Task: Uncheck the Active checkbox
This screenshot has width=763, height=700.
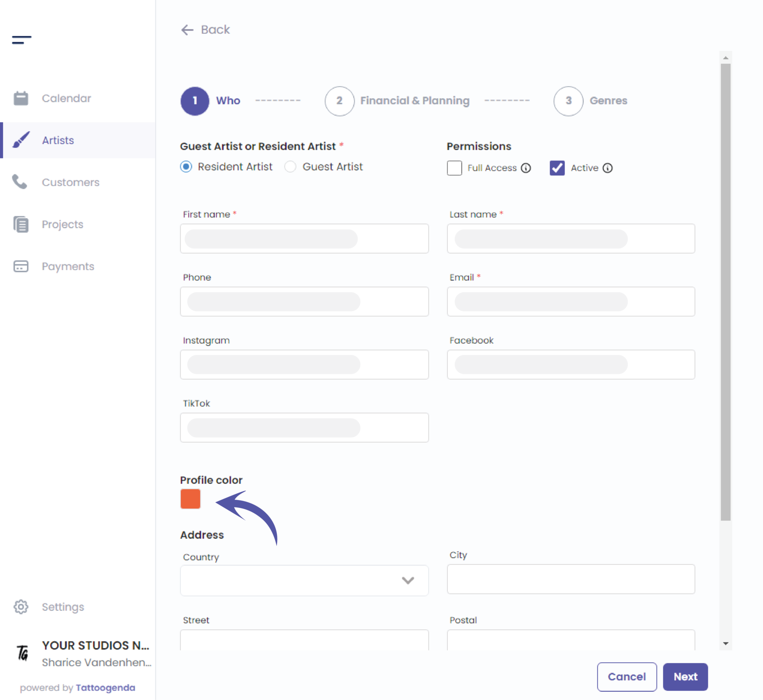Action: [557, 168]
